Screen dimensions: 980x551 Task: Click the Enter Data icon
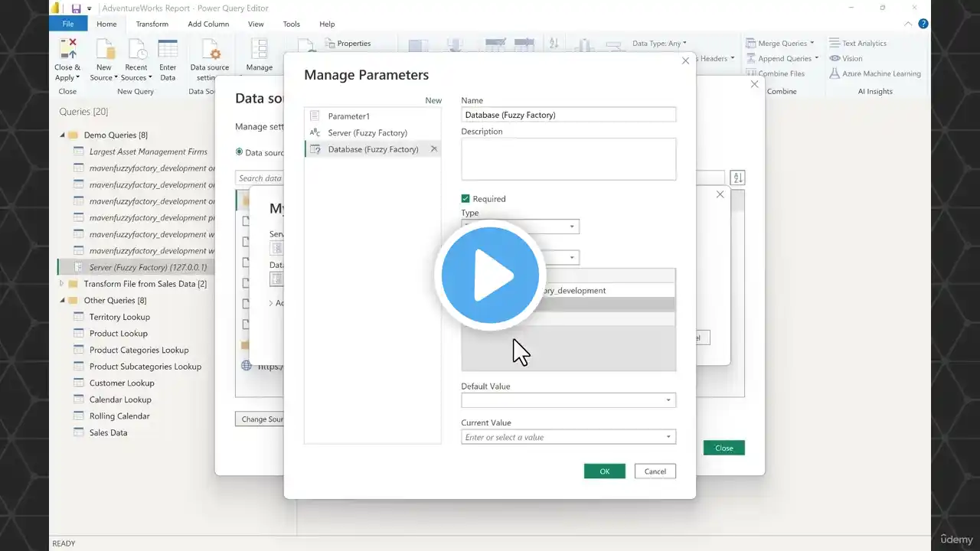point(168,49)
